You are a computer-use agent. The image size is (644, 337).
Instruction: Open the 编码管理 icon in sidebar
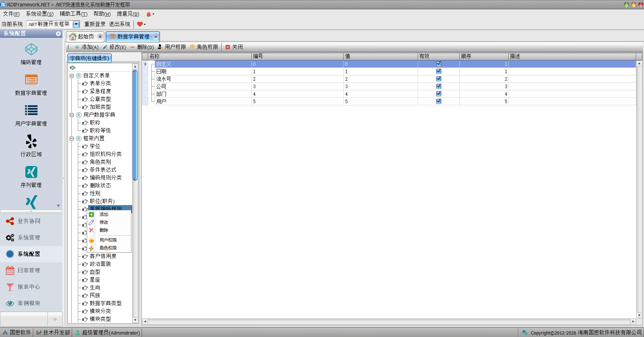click(31, 50)
